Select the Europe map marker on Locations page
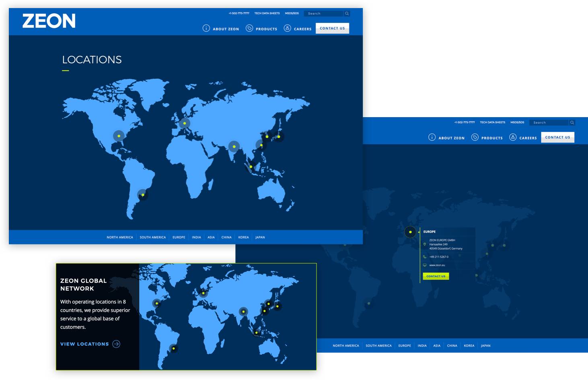This screenshot has height=380, width=588. coord(185,123)
